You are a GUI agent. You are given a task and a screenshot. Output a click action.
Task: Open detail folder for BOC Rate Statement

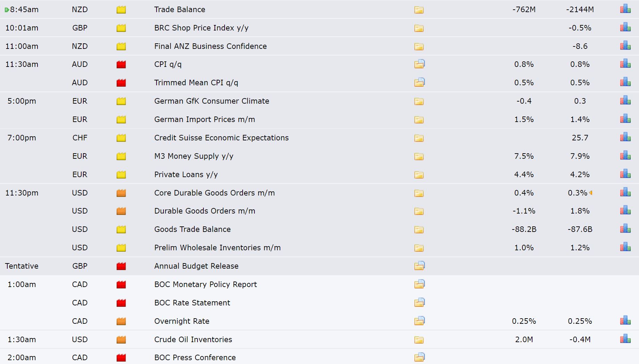pos(419,302)
